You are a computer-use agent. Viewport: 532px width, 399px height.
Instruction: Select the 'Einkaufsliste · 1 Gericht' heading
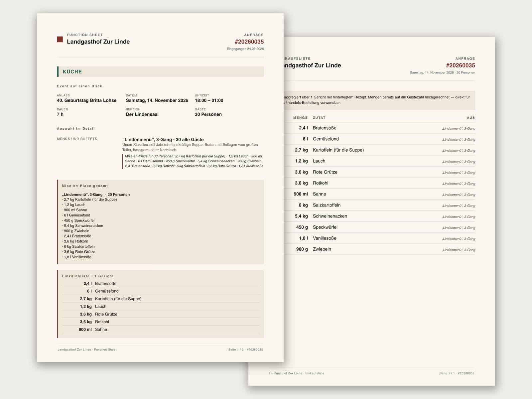(88, 276)
